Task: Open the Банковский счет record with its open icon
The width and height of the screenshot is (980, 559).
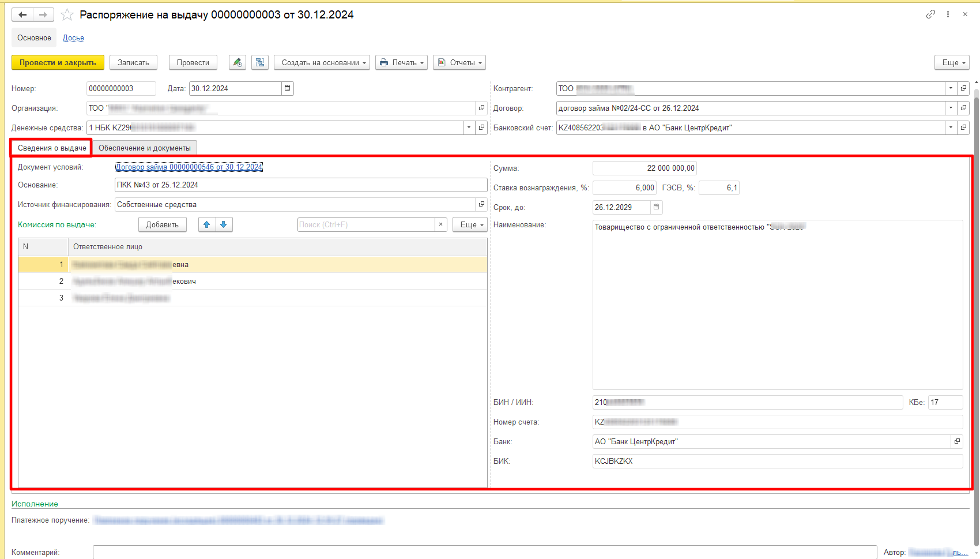Action: [963, 127]
